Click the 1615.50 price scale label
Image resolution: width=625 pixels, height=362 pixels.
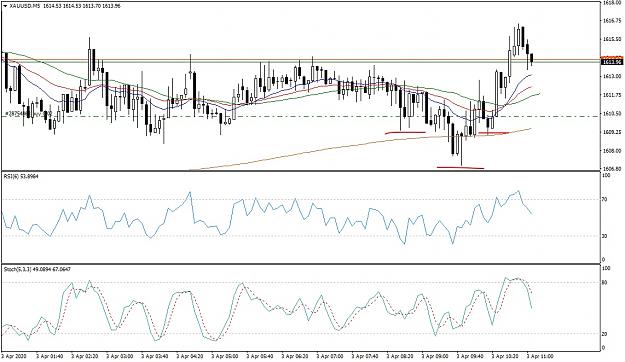(x=611, y=39)
